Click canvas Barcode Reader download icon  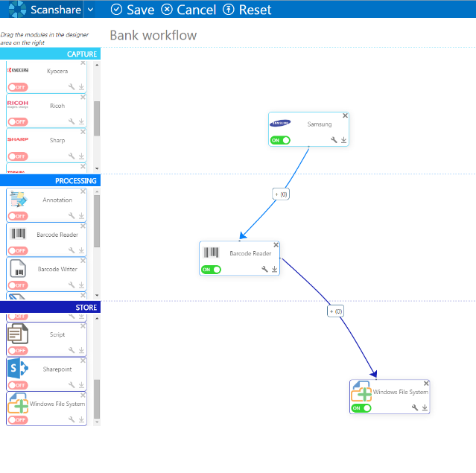click(x=274, y=270)
